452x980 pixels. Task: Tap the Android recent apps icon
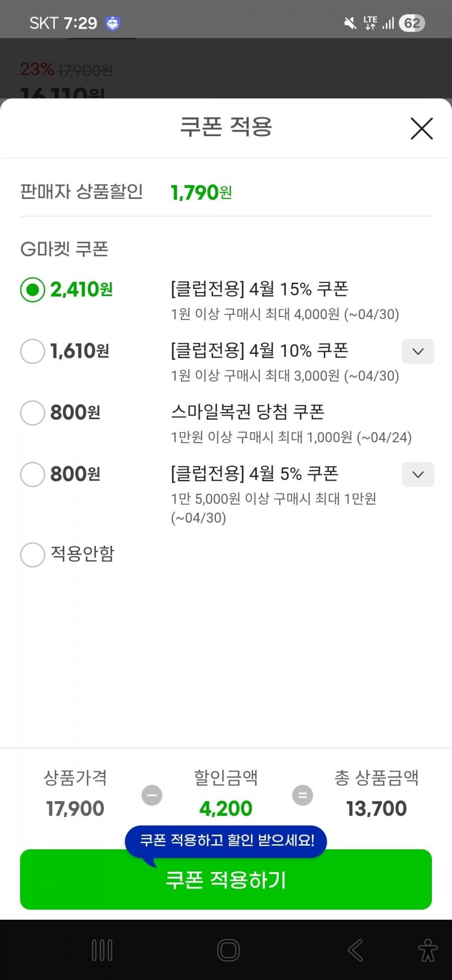(102, 950)
